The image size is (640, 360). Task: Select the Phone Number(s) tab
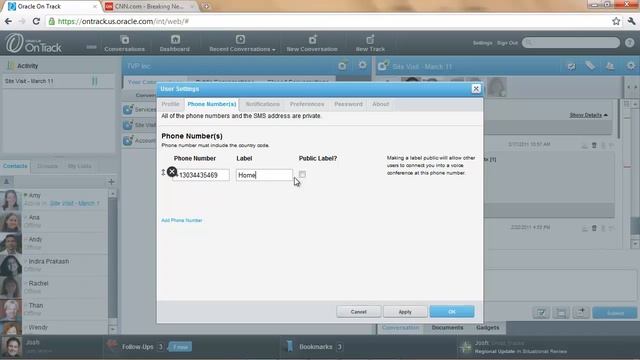click(x=212, y=104)
